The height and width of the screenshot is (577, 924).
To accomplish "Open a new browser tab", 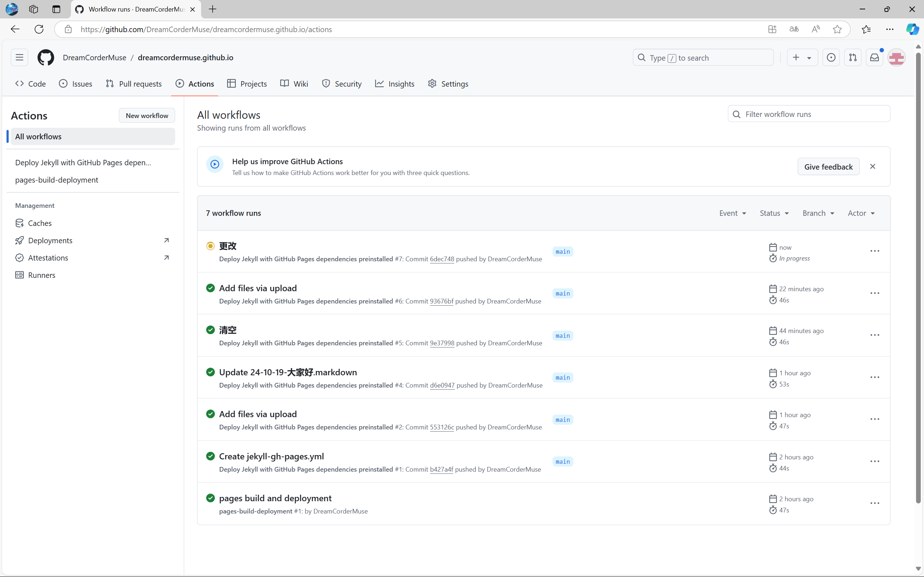I will pyautogui.click(x=213, y=9).
